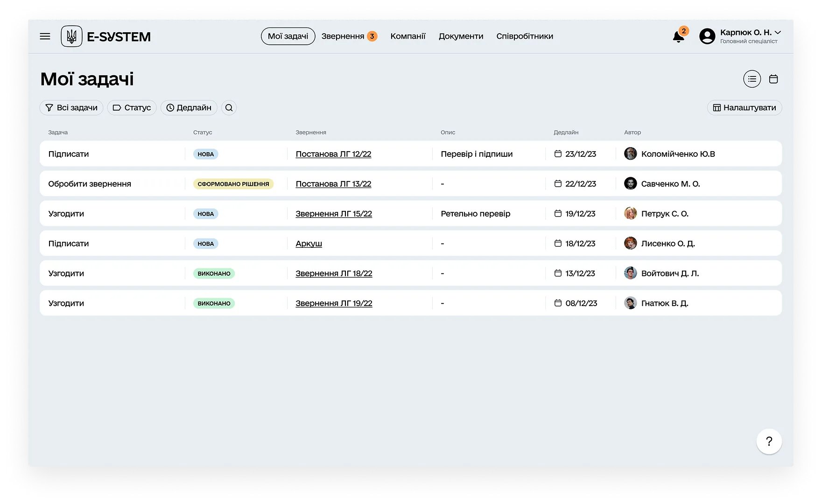Image resolution: width=822 pixels, height=504 pixels.
Task: Open the Аркуш link
Action: pos(309,244)
